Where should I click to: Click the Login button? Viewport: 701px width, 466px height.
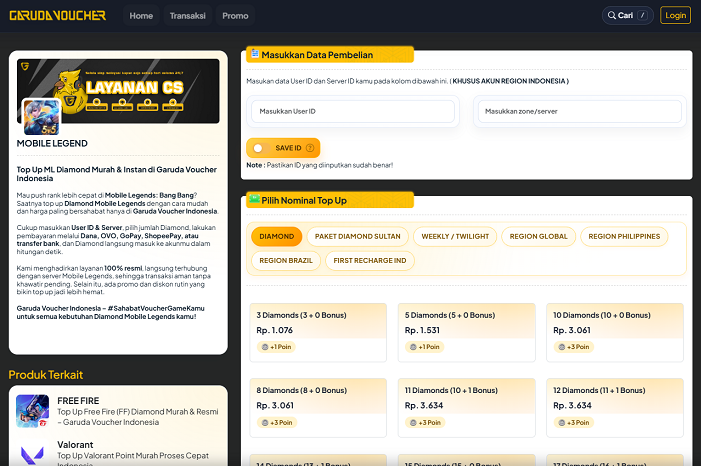pyautogui.click(x=676, y=15)
